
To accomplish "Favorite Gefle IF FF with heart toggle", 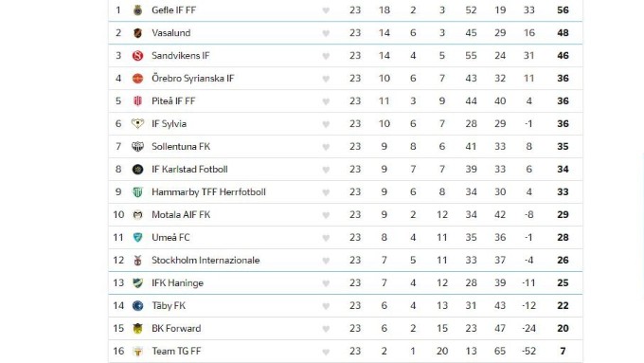I will [x=326, y=10].
